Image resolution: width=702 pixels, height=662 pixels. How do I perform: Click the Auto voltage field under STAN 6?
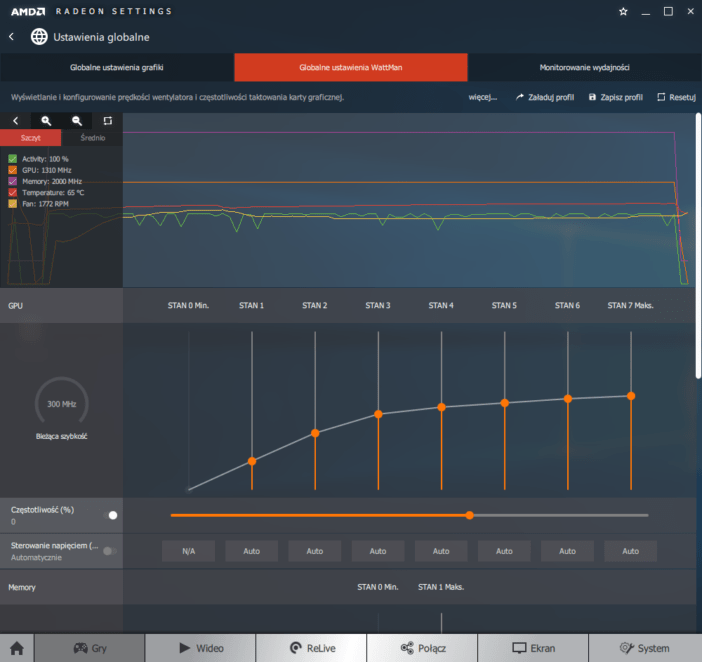click(x=567, y=551)
